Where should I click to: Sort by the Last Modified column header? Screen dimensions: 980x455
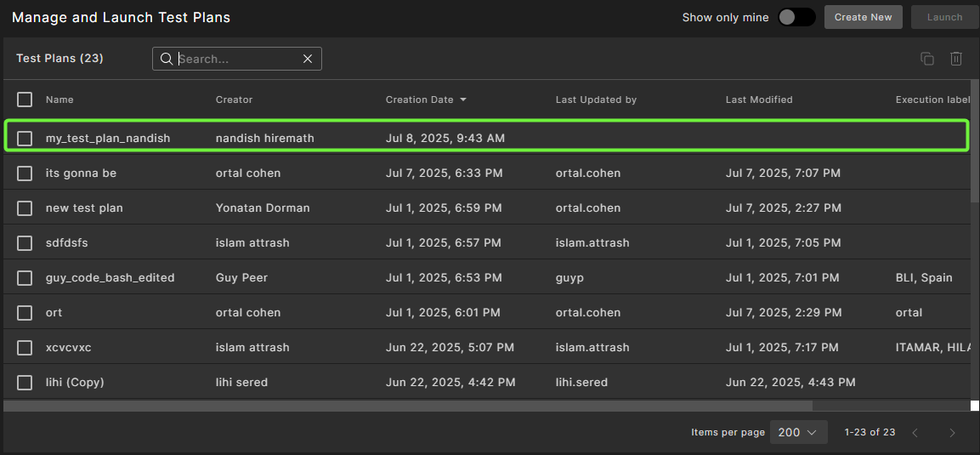[x=759, y=100]
